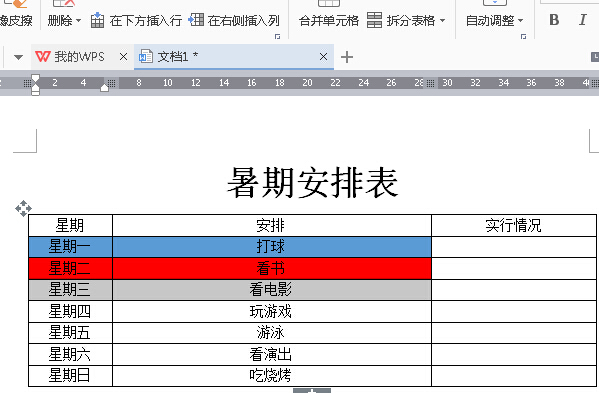Click the 看演出 cell
The width and height of the screenshot is (599, 393).
pyautogui.click(x=272, y=354)
